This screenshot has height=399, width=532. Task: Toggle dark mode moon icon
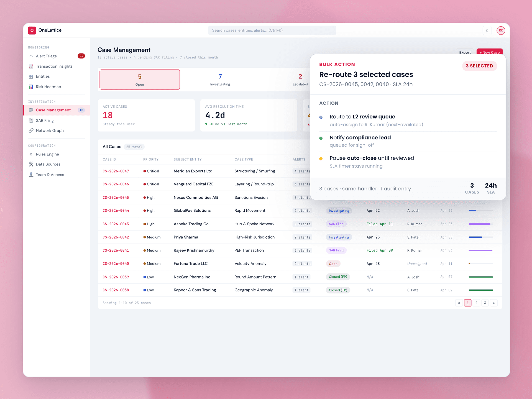pyautogui.click(x=487, y=30)
